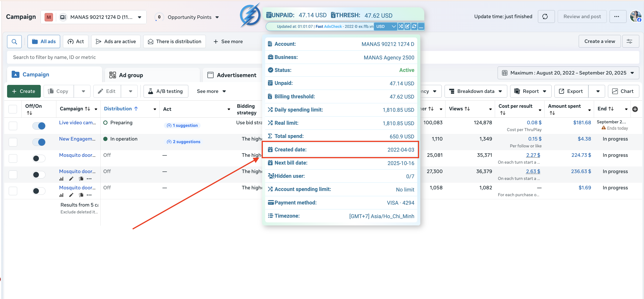Check the select-all campaigns checkbox
Viewport: 644px width, 299px height.
[x=13, y=109]
